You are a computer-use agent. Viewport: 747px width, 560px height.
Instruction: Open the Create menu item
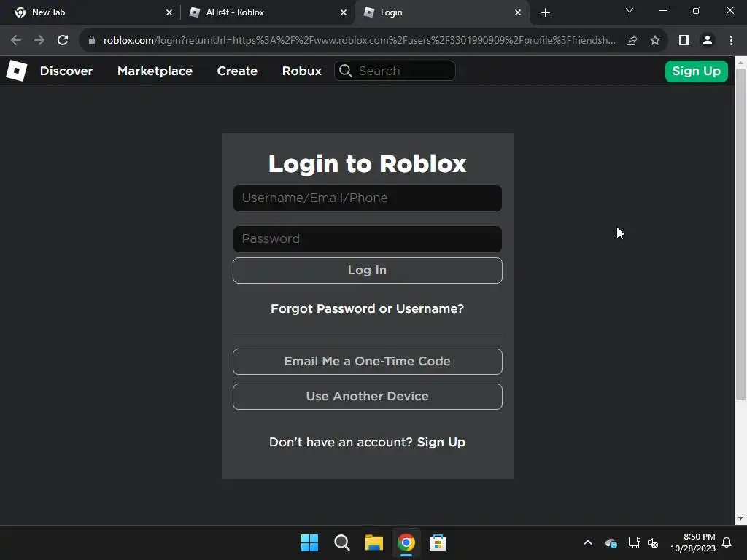pyautogui.click(x=237, y=71)
